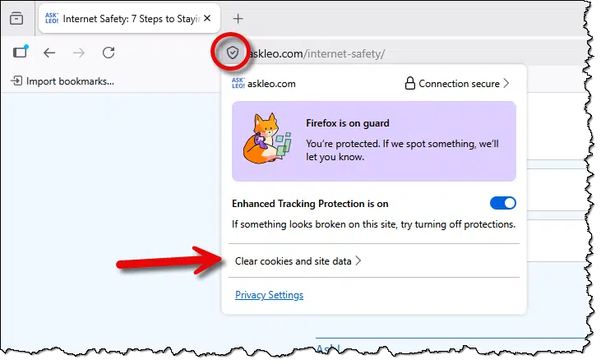
Task: Show the sidebar using the sidebar icon
Action: coord(20,53)
